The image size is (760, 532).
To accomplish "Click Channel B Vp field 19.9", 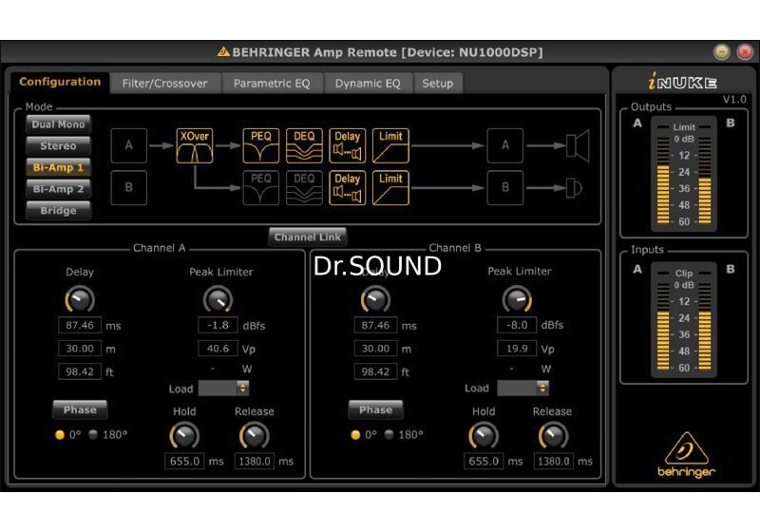I will [517, 348].
